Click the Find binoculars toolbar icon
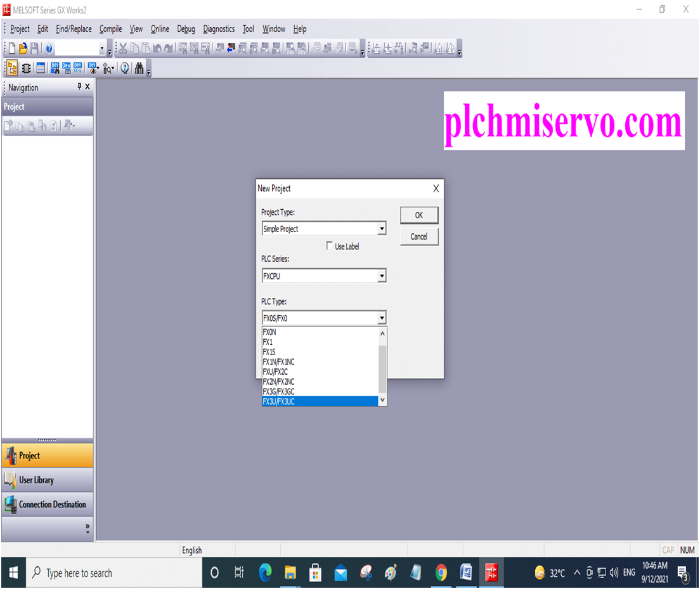 coord(139,68)
